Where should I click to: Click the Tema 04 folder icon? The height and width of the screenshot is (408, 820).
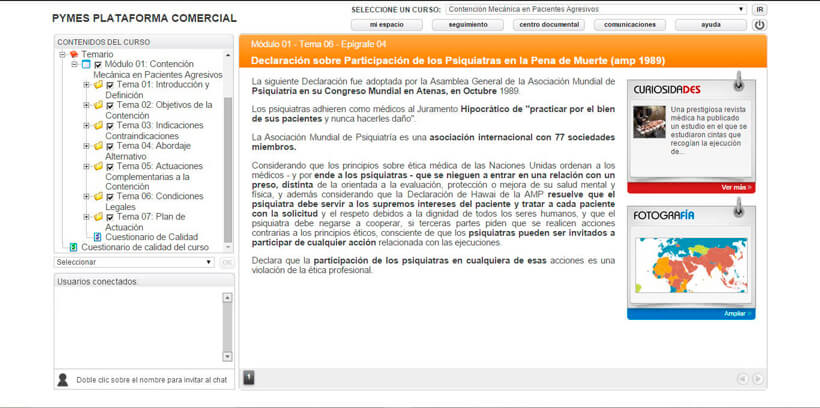click(98, 145)
